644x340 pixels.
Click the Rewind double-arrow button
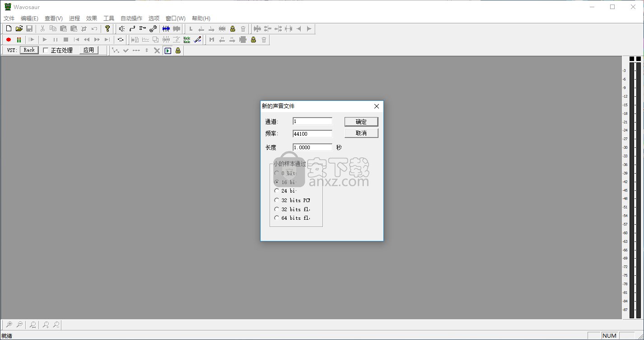86,40
